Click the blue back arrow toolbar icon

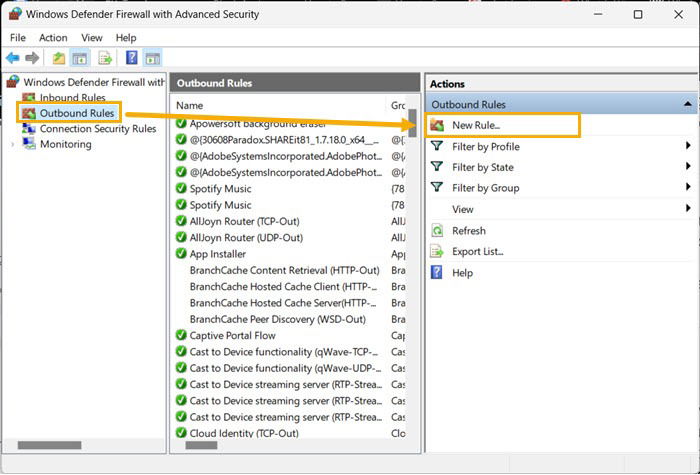[12, 58]
